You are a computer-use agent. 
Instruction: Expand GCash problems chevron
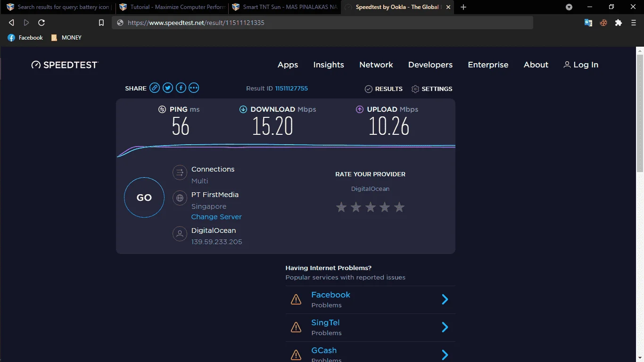click(x=445, y=355)
